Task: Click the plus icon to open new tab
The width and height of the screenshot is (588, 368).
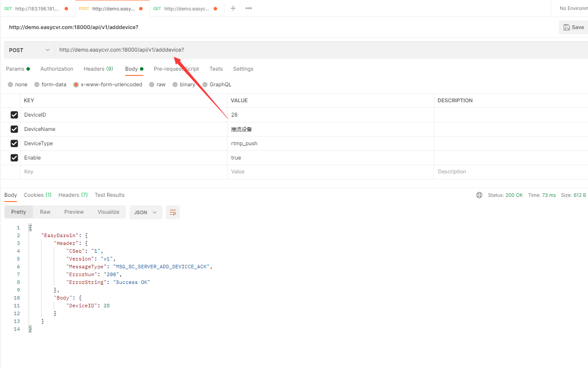Action: click(x=233, y=8)
